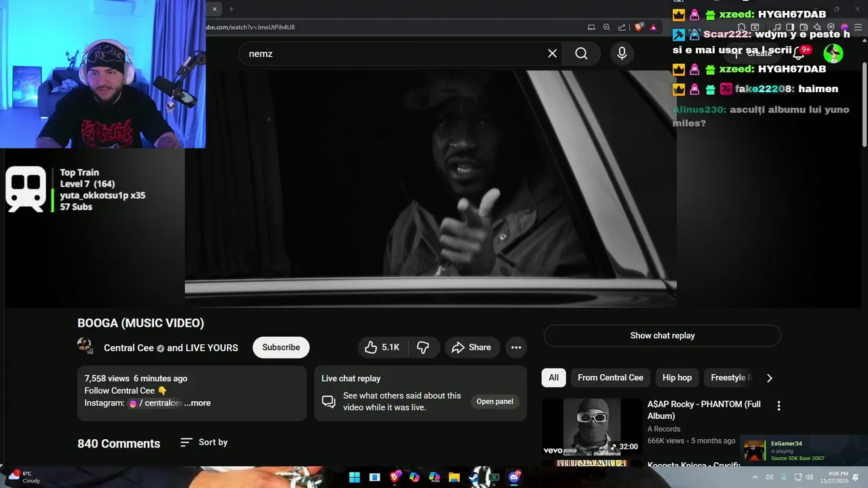
Task: Open the YouTube account avatar menu
Action: 833,54
